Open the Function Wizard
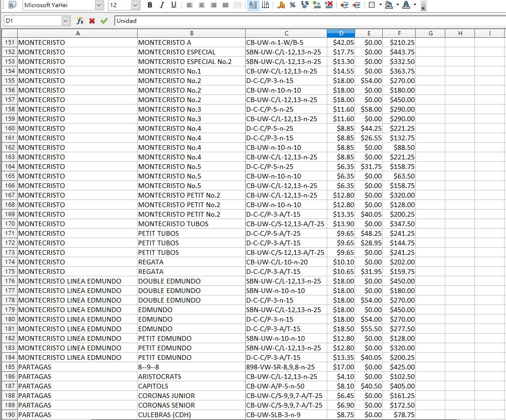This screenshot has width=506, height=420. 80,21
